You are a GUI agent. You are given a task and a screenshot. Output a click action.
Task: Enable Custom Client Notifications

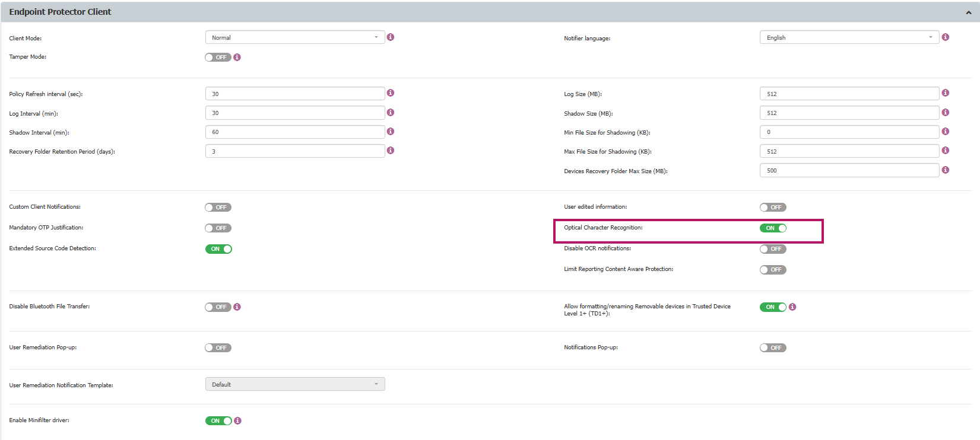pos(218,208)
